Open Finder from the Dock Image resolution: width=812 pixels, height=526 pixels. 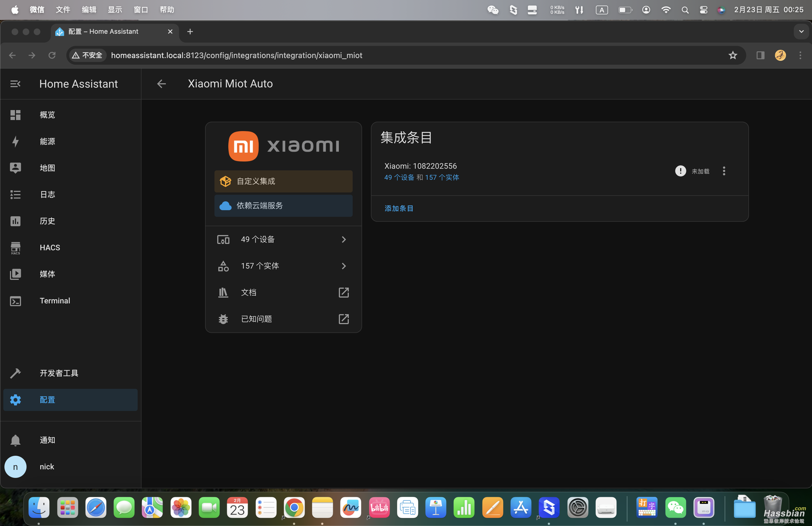39,507
